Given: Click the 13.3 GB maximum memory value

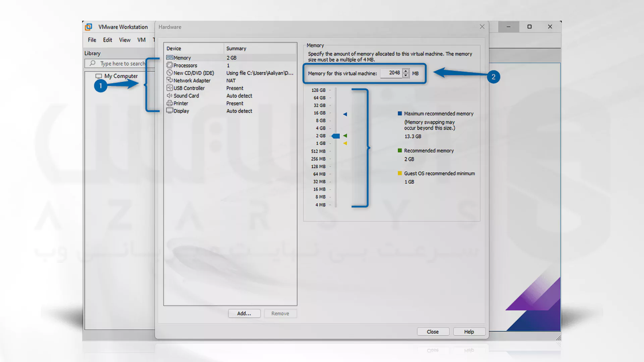Looking at the screenshot, I should point(413,136).
